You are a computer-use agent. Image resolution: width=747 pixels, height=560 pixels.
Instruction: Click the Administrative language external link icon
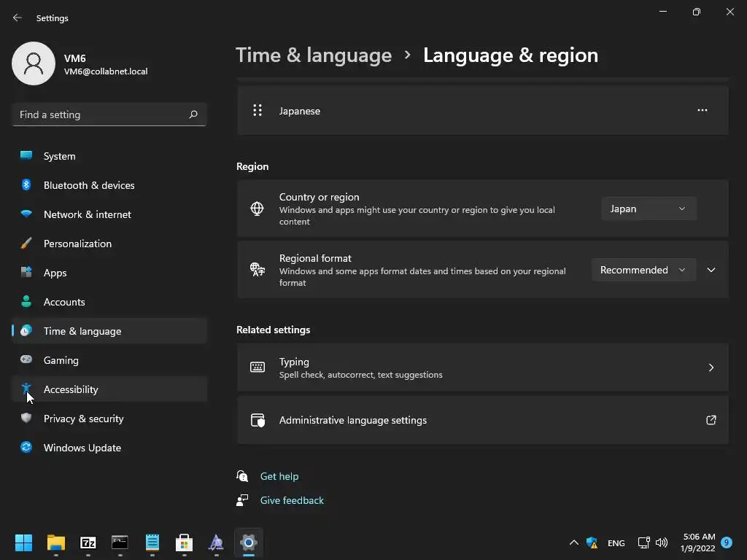(711, 420)
